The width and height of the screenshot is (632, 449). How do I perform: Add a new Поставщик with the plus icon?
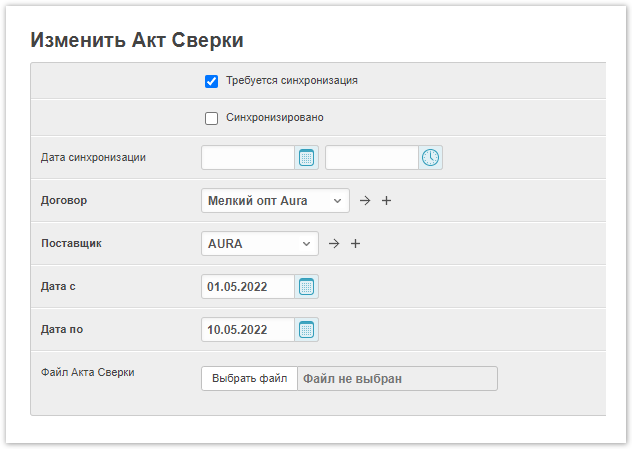click(x=355, y=244)
